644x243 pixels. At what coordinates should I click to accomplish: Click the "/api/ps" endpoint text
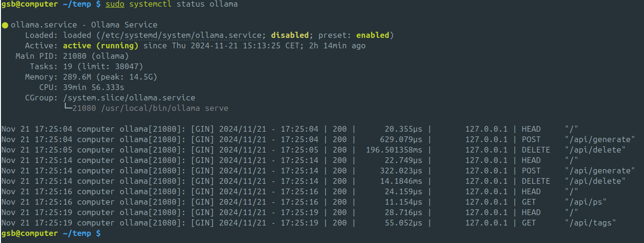[x=585, y=202]
